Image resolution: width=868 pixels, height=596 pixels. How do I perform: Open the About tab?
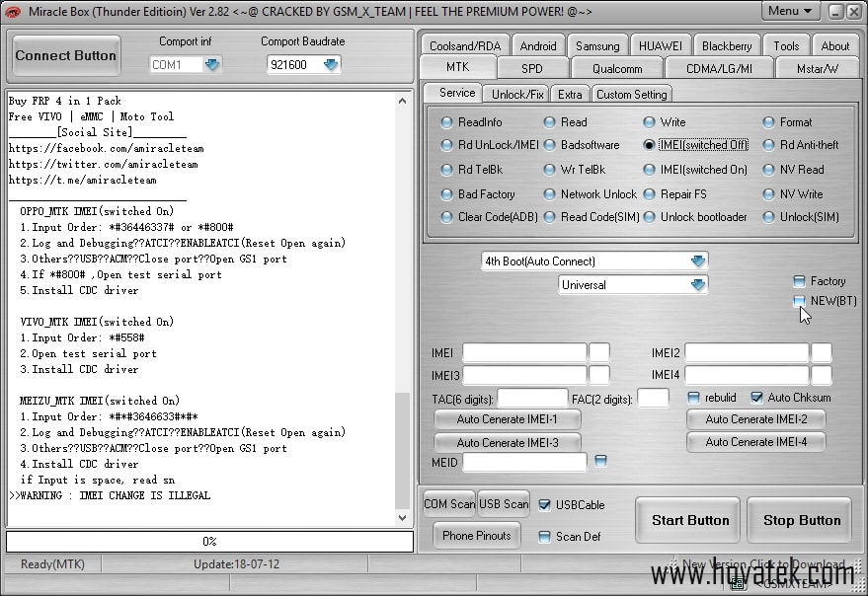click(x=834, y=46)
